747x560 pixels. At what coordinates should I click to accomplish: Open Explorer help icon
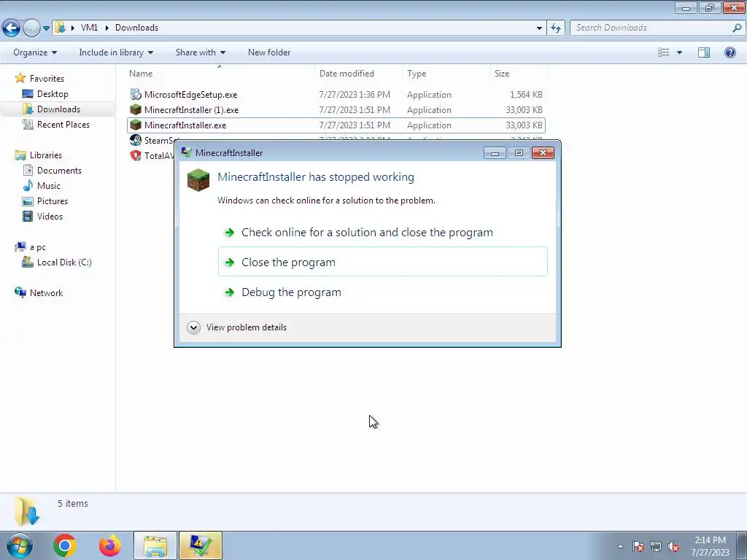[729, 52]
